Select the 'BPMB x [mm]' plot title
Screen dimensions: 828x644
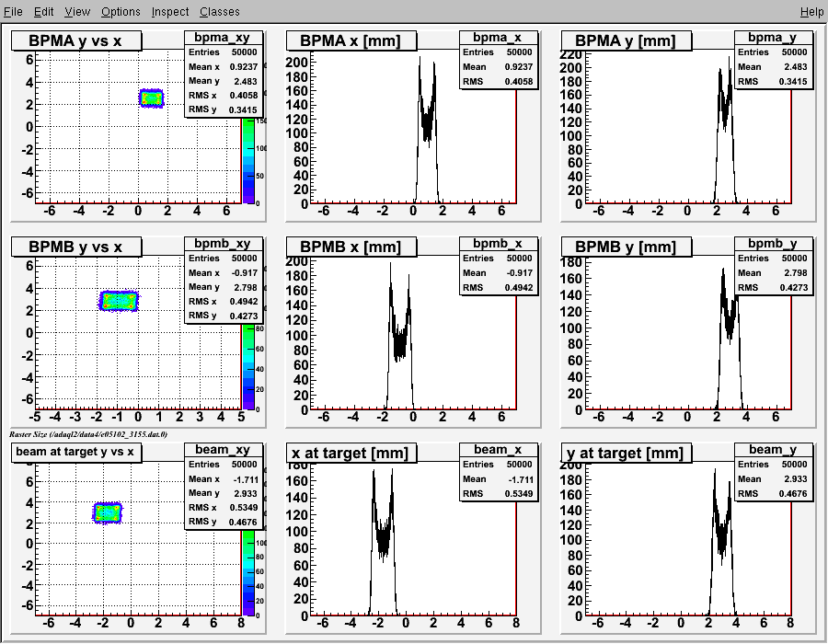pos(351,247)
